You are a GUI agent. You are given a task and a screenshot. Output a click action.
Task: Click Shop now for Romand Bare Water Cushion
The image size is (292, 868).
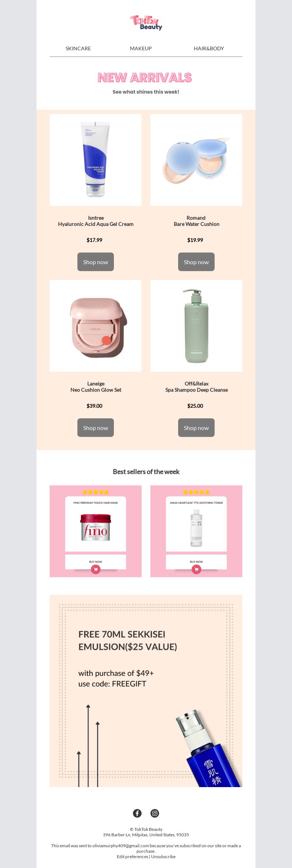coord(196,262)
